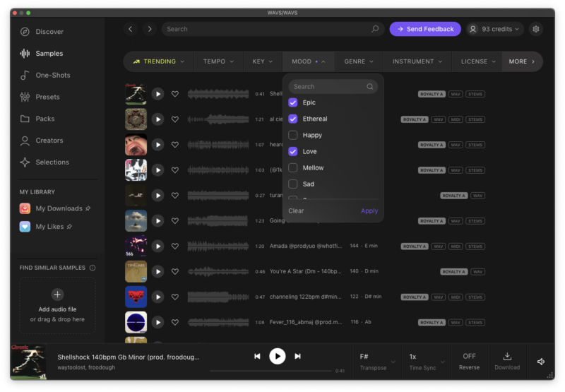Click the volume speaker icon
This screenshot has width=565, height=392.
541,362
